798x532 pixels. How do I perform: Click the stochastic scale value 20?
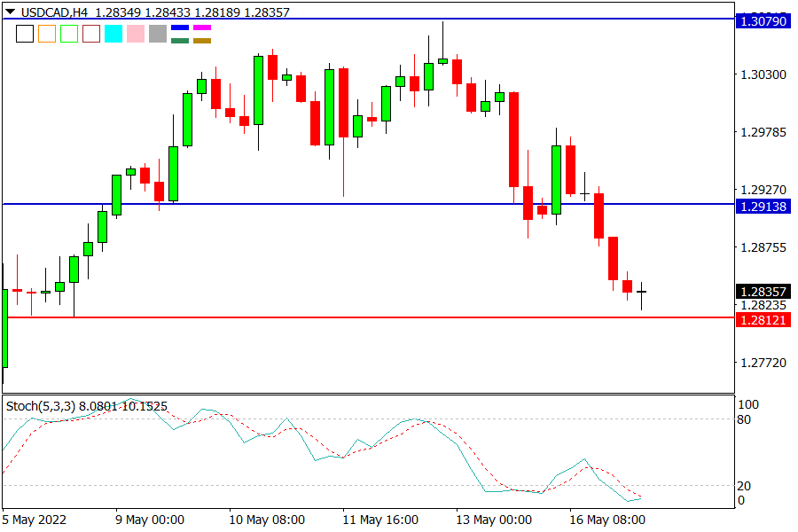744,486
